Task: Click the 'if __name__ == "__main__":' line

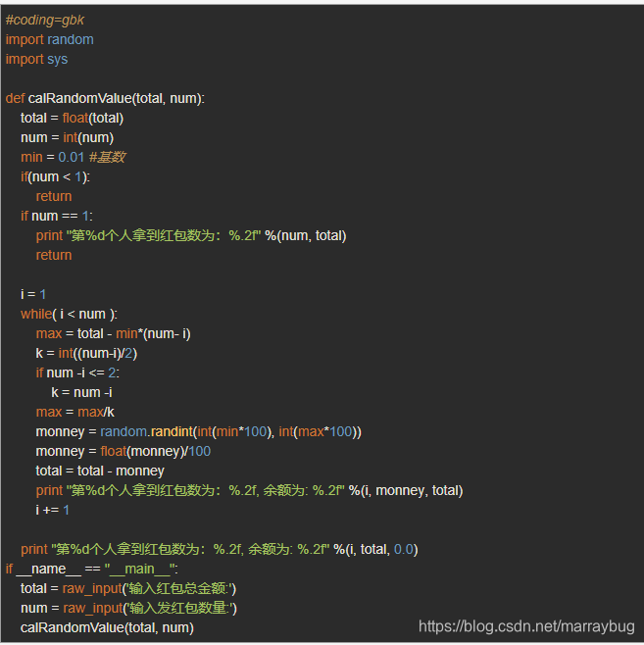Action: tap(92, 570)
